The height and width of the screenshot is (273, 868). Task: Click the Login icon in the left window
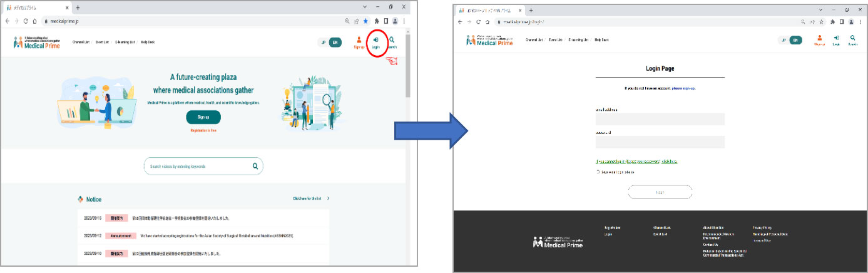375,41
